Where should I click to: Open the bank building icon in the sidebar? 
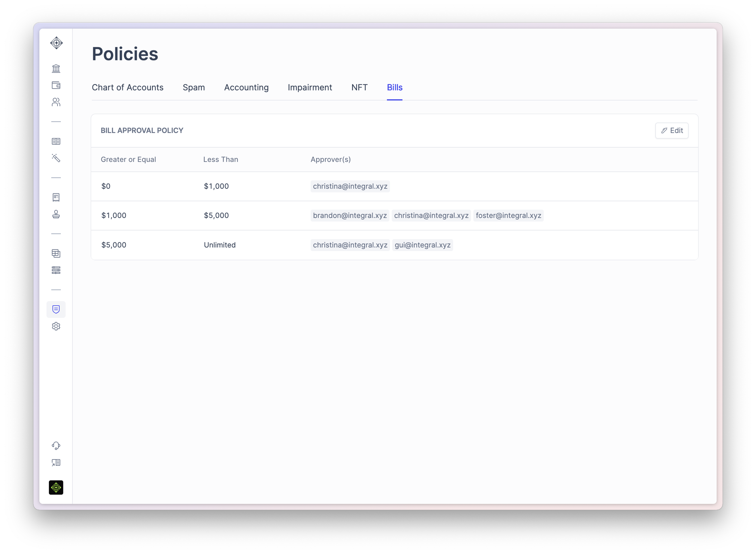(x=56, y=68)
